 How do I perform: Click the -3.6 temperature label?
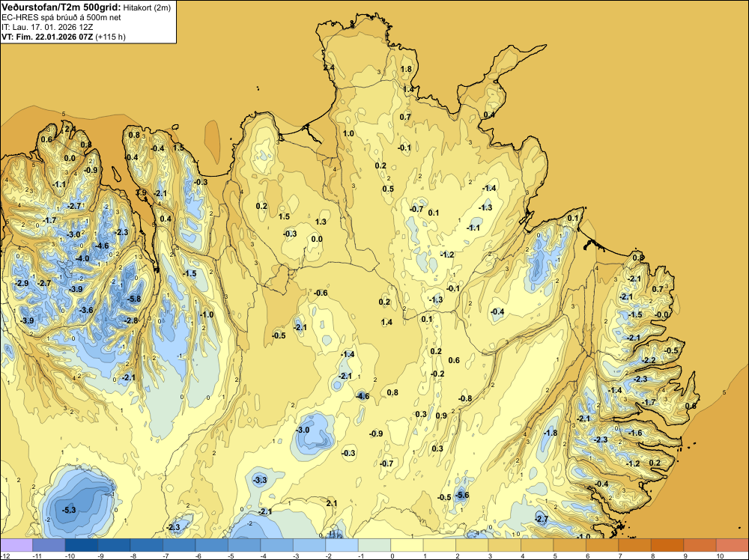coord(86,310)
